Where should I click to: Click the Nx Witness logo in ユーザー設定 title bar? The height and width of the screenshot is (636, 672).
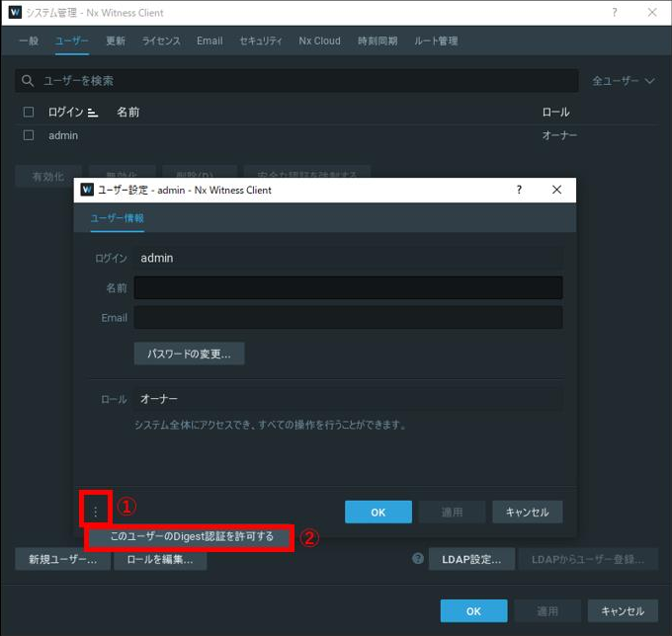tap(87, 190)
